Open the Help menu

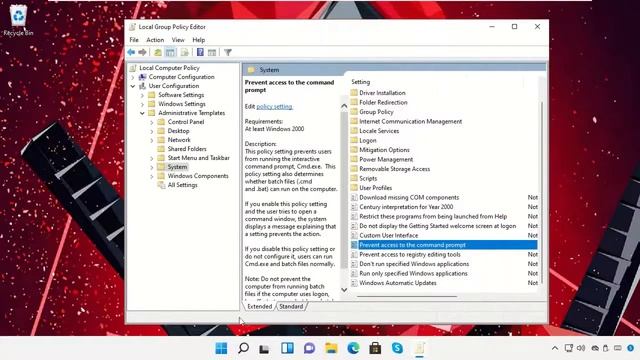199,40
